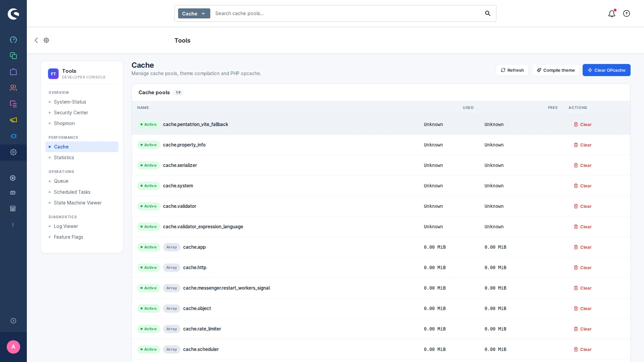Image resolution: width=644 pixels, height=362 pixels.
Task: Focus the Search cache pools field
Action: [x=347, y=13]
